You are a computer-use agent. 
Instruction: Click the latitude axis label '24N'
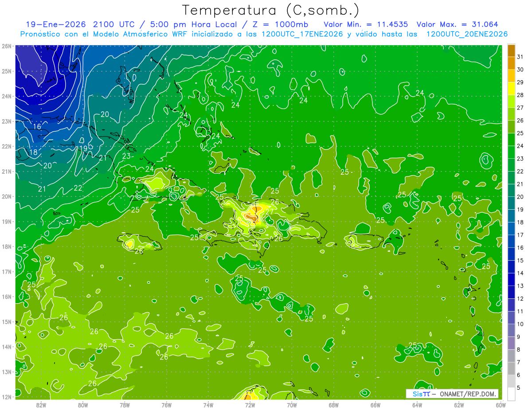(6, 96)
